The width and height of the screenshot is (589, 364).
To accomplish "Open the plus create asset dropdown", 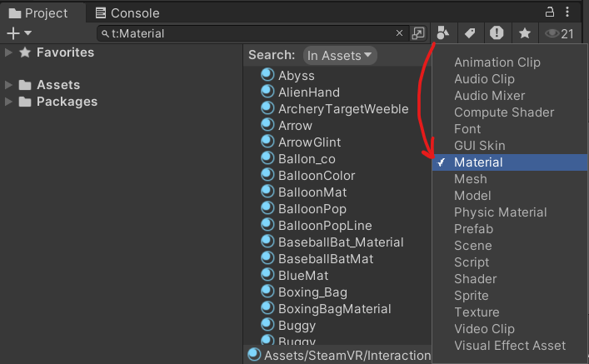I will coord(18,33).
